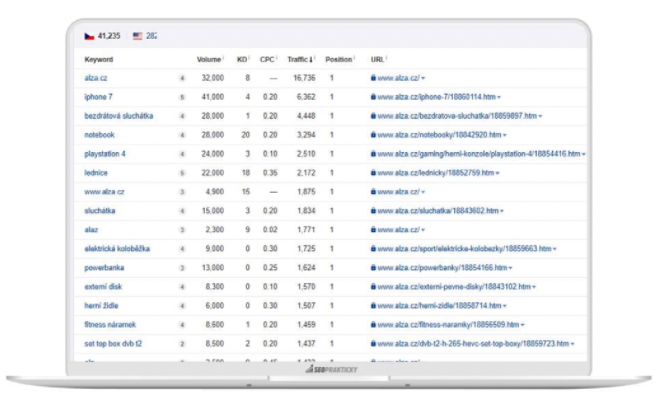Open the 'fitness náramek' keyword link
Image resolution: width=663 pixels, height=398 pixels.
[110, 325]
